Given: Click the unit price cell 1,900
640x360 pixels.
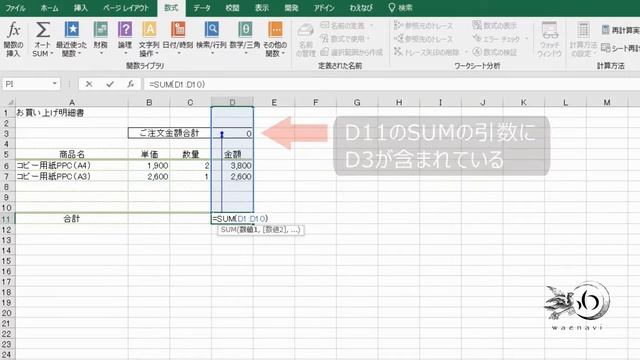Looking at the screenshot, I should [x=149, y=165].
